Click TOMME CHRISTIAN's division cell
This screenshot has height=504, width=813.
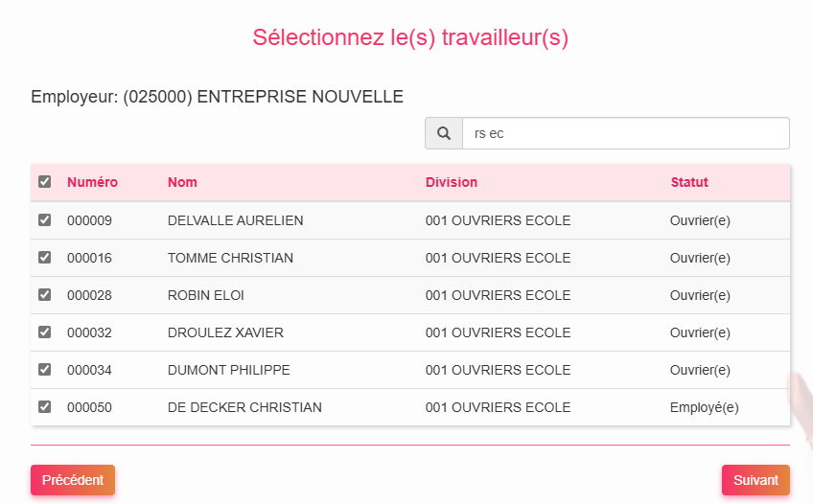point(498,258)
